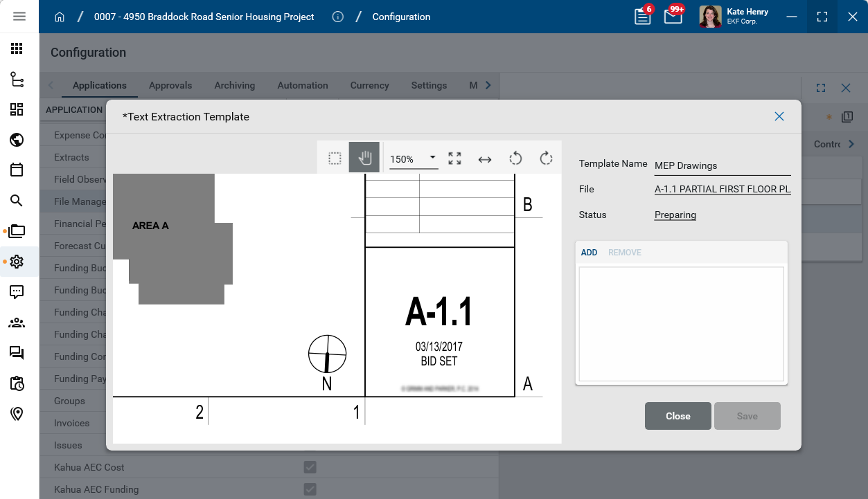Rotate the drawing clockwise
Image resolution: width=868 pixels, height=499 pixels.
pyautogui.click(x=546, y=158)
